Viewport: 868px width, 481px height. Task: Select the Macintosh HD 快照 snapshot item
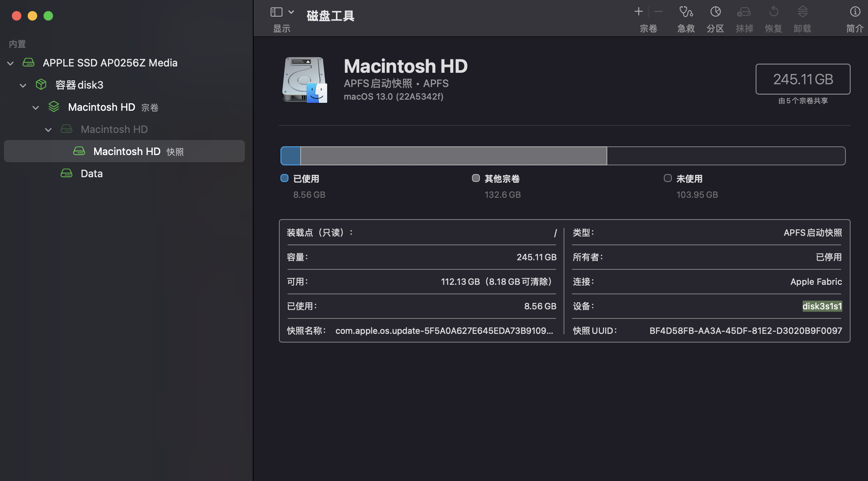[127, 151]
